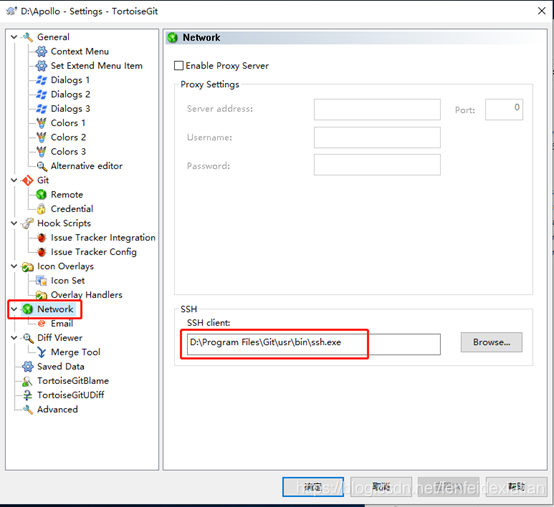Viewport: 554px width, 507px height.
Task: Open the Merge Tool page
Action: pyautogui.click(x=76, y=352)
